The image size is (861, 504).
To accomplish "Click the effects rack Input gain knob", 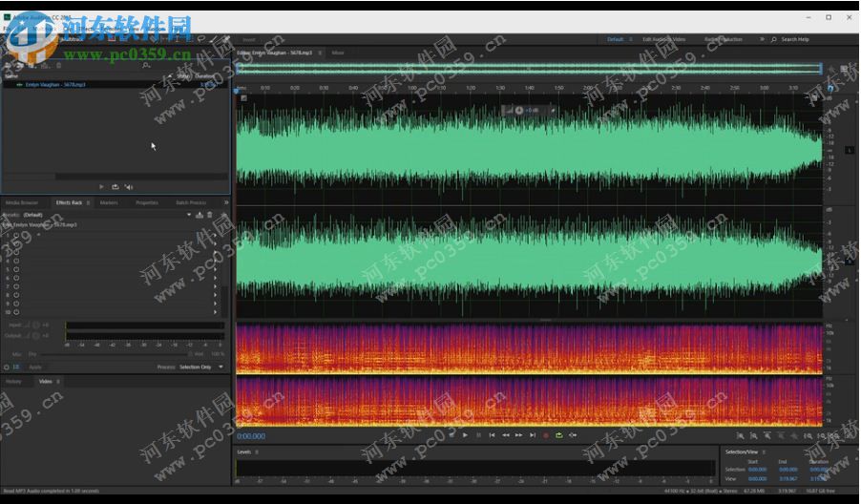I will tap(36, 325).
